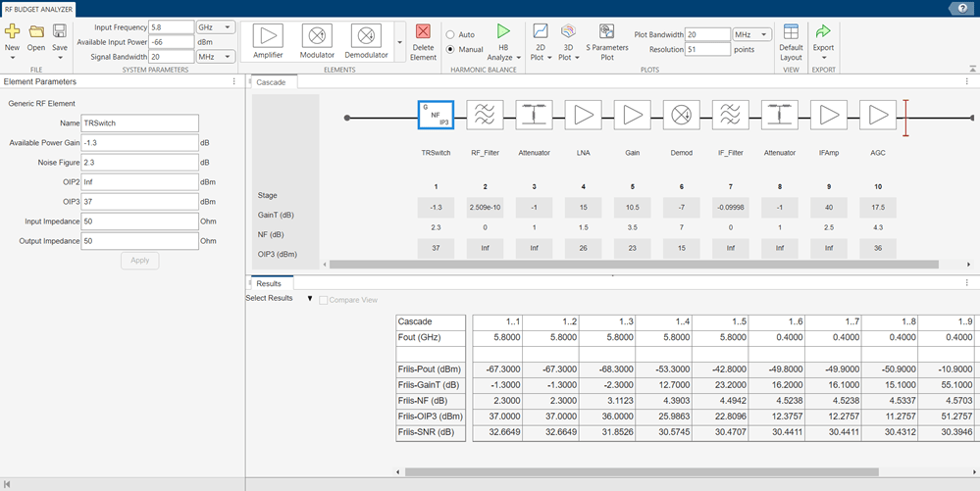This screenshot has width=980, height=491.
Task: Switch to the Cascade tab
Action: 271,82
